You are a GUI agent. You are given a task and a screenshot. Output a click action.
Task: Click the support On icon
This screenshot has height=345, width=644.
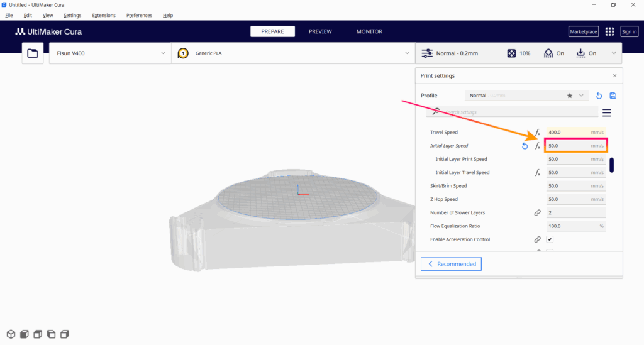point(548,53)
